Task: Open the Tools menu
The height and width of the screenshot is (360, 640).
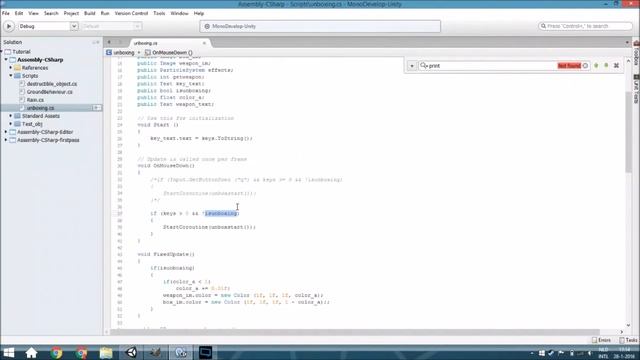Action: pos(159,13)
